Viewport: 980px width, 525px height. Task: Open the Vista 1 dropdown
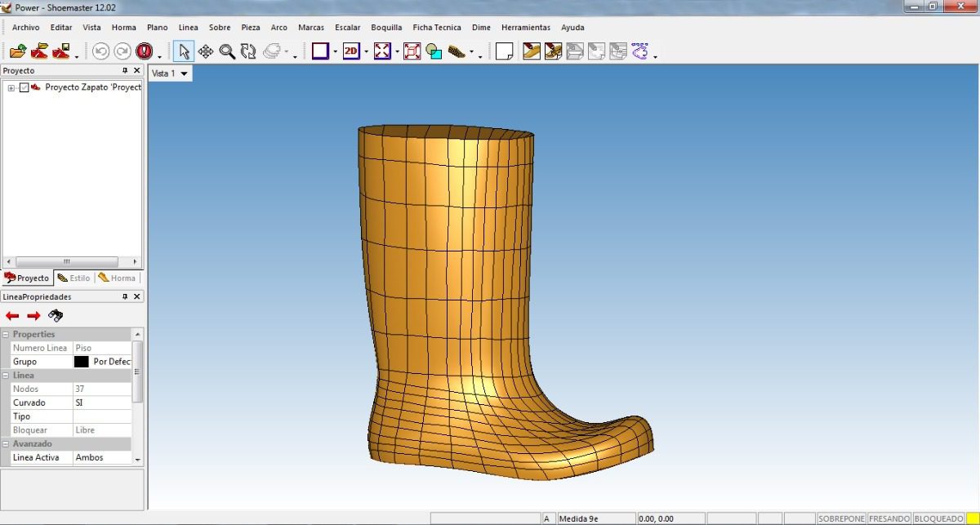tap(185, 73)
